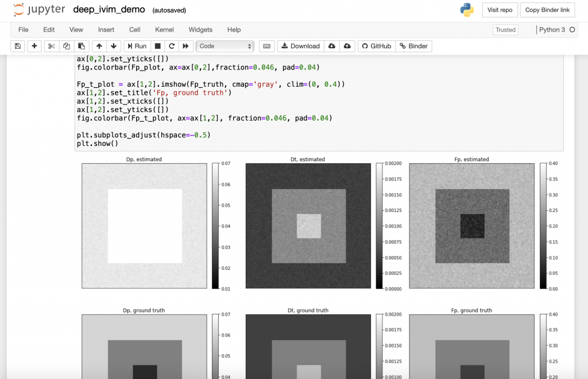Click the save notebook icon
Viewport: 588px width, 379px height.
coord(17,46)
